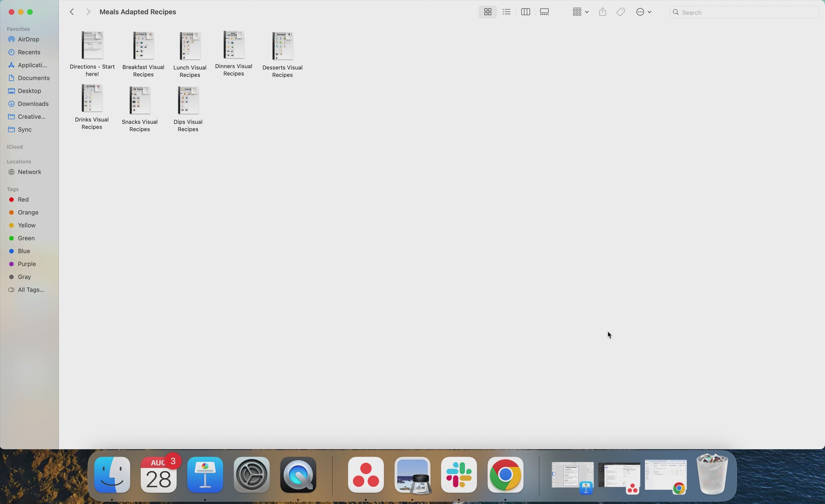Click the Finder search field

[744, 12]
